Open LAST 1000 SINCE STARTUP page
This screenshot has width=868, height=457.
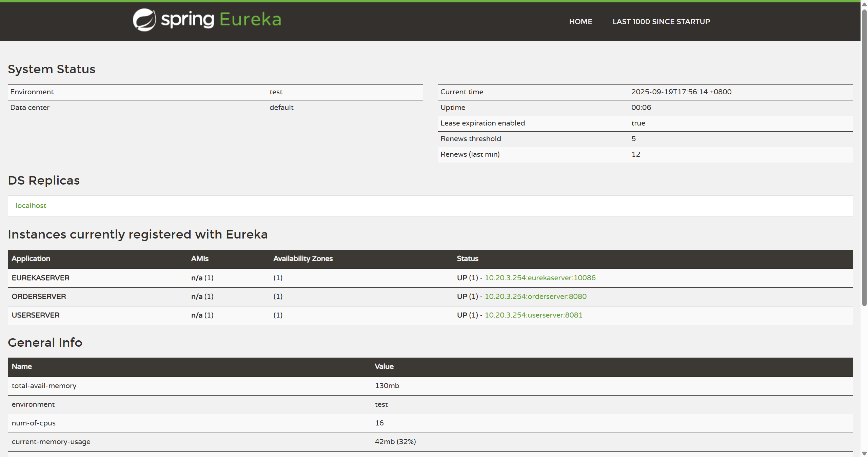(x=661, y=22)
